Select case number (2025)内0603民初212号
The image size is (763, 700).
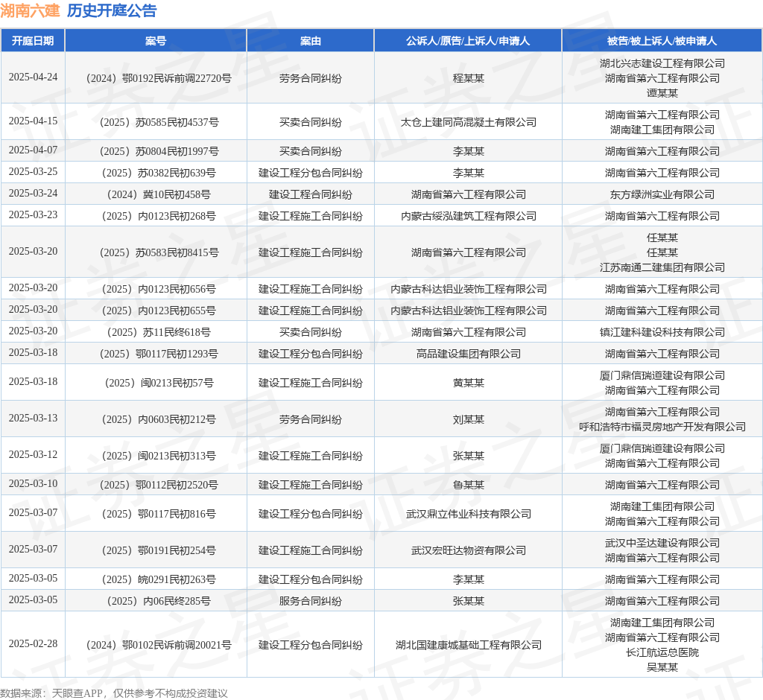[x=159, y=419]
